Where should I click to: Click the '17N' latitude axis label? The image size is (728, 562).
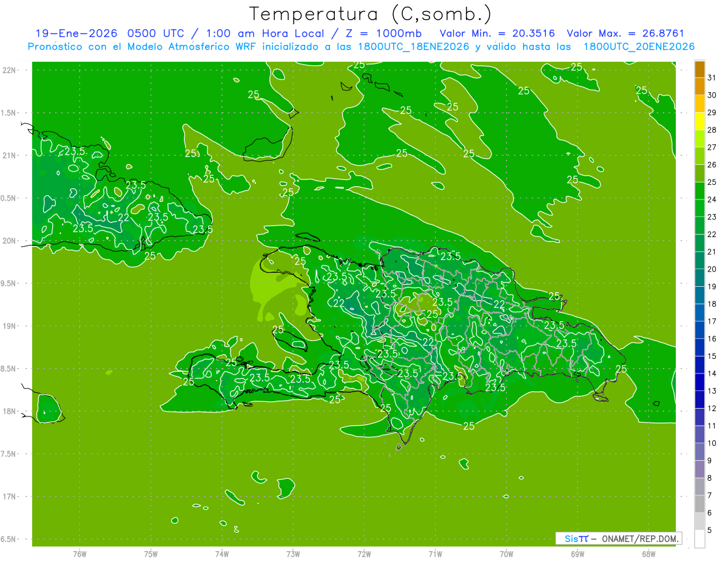click(8, 497)
